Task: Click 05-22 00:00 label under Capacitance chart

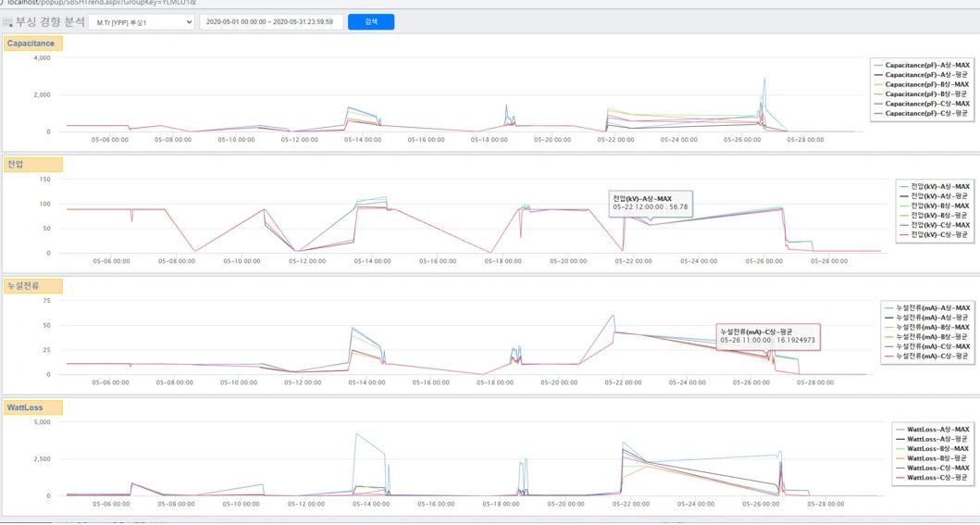Action: click(x=616, y=140)
